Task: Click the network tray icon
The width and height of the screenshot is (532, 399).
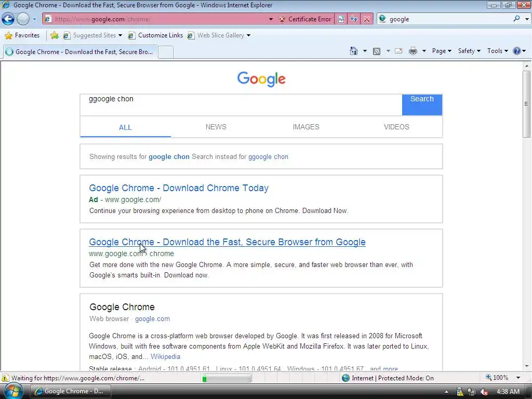Action: coord(472,392)
